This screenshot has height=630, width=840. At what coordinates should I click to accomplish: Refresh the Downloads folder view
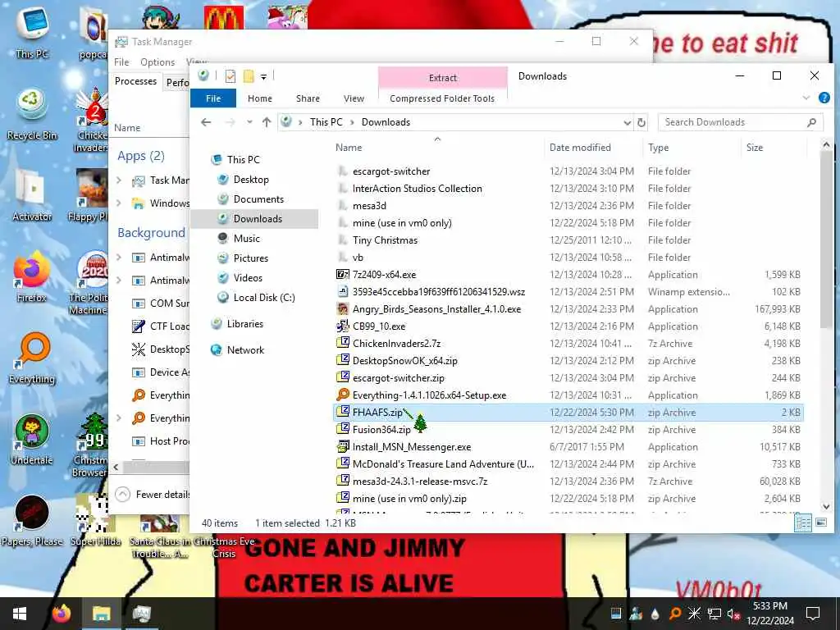tap(641, 123)
